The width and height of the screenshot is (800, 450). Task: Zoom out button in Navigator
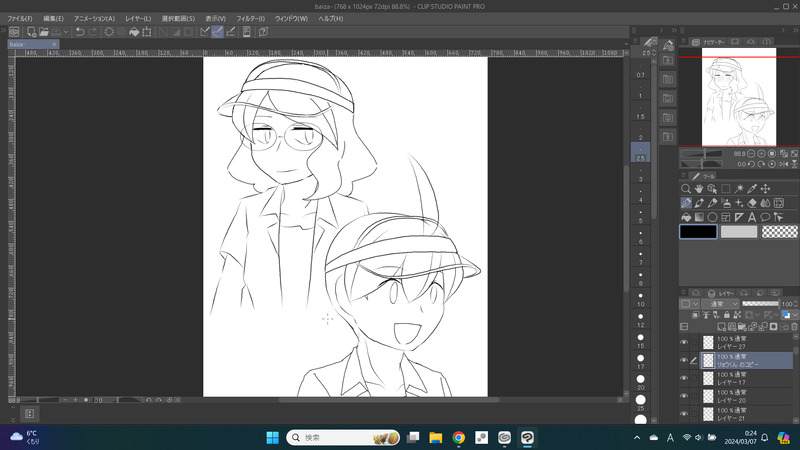[x=751, y=154]
